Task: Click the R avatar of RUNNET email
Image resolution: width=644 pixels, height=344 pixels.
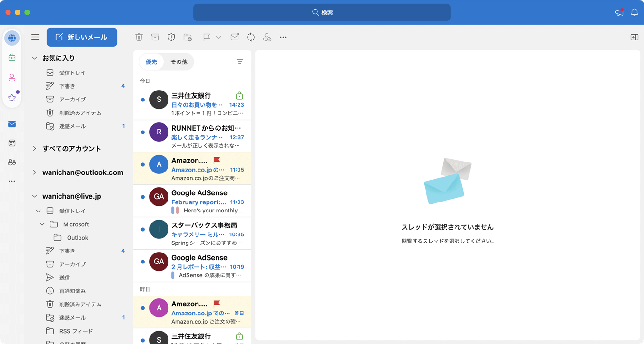Action: point(159,132)
